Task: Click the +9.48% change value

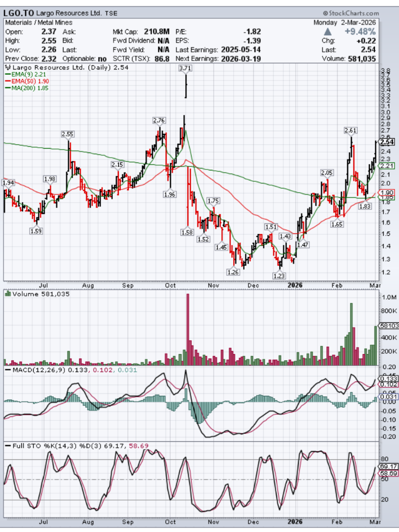Action: click(x=360, y=32)
